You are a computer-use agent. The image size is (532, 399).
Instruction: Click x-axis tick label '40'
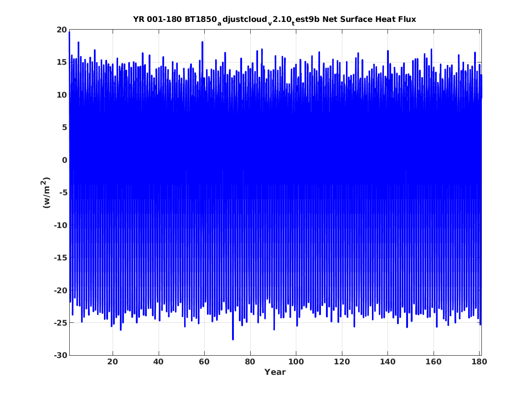pos(159,362)
